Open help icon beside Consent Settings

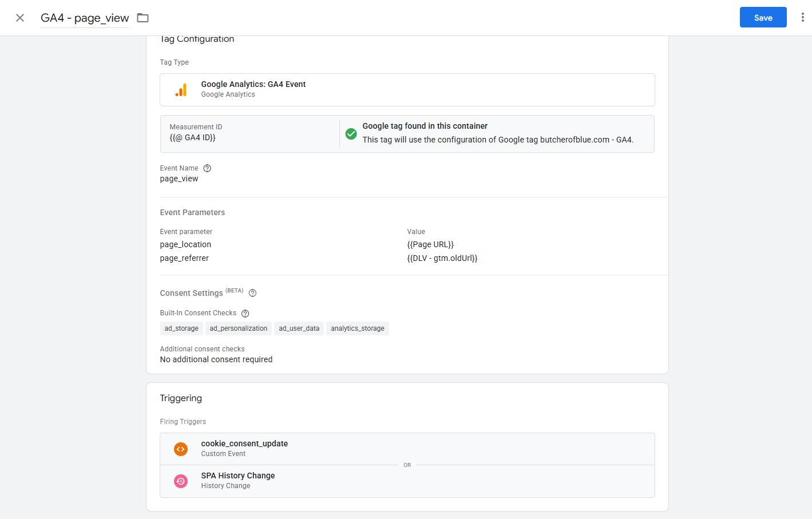click(252, 293)
